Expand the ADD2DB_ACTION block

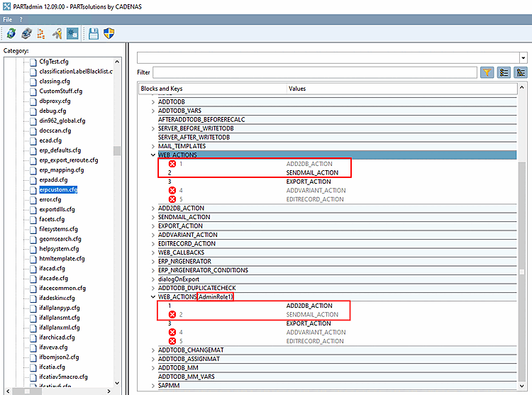tap(153, 208)
